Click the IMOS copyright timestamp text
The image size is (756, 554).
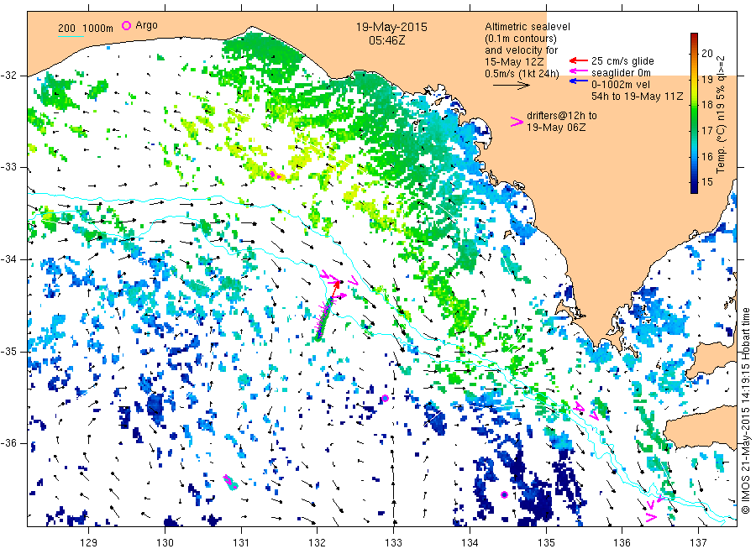tap(745, 410)
